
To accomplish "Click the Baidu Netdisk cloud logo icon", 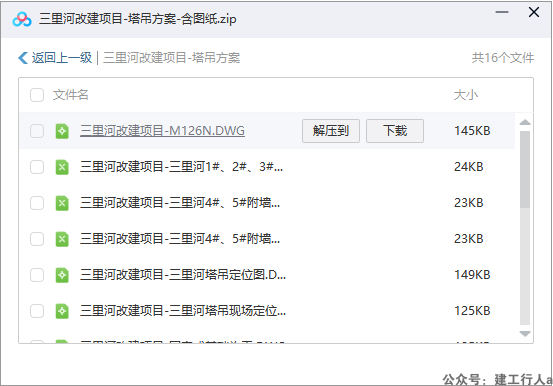I will pyautogui.click(x=22, y=19).
